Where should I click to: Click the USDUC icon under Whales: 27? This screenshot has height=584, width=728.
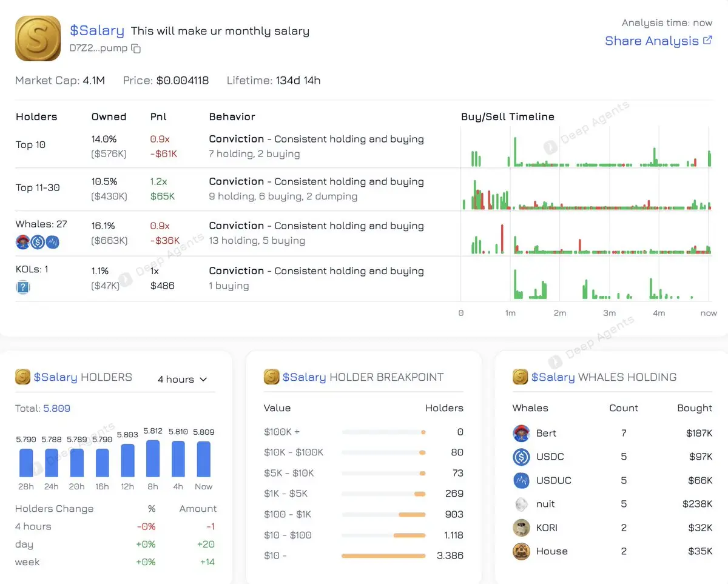point(52,242)
